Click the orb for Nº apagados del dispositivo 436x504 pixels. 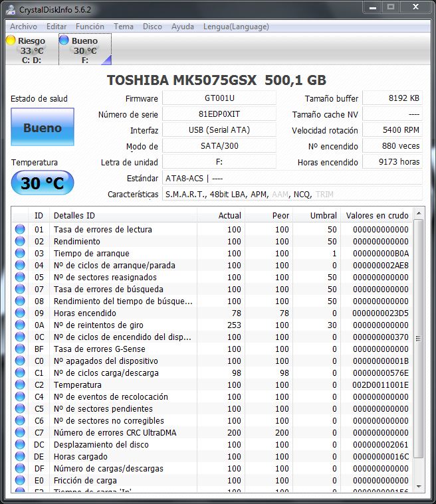(x=20, y=361)
